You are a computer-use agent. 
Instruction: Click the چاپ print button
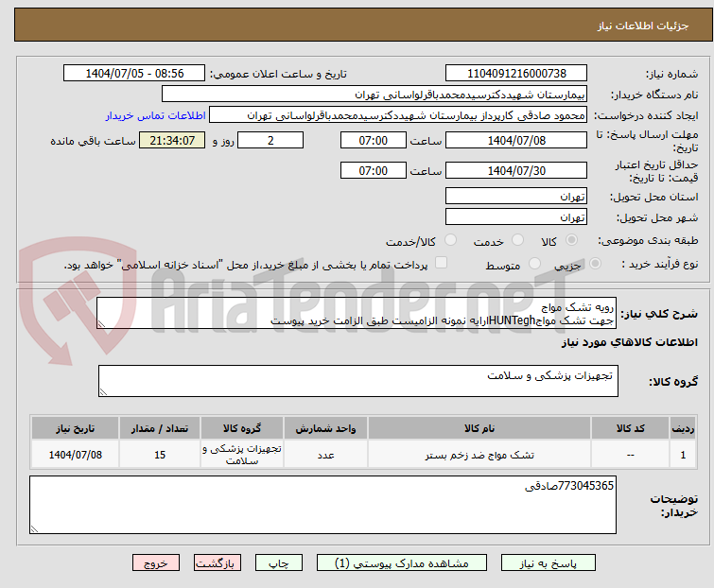[x=279, y=563]
